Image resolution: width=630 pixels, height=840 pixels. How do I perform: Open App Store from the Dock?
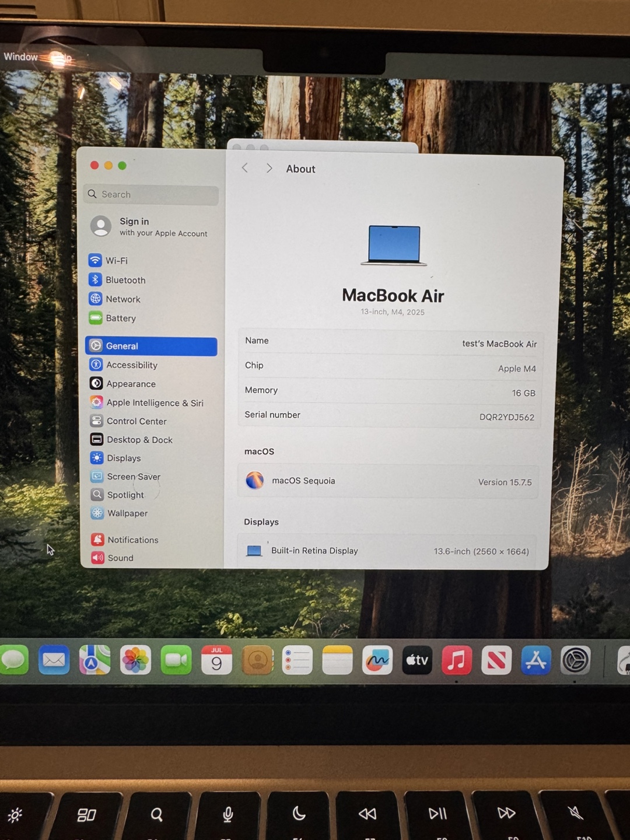coord(536,660)
